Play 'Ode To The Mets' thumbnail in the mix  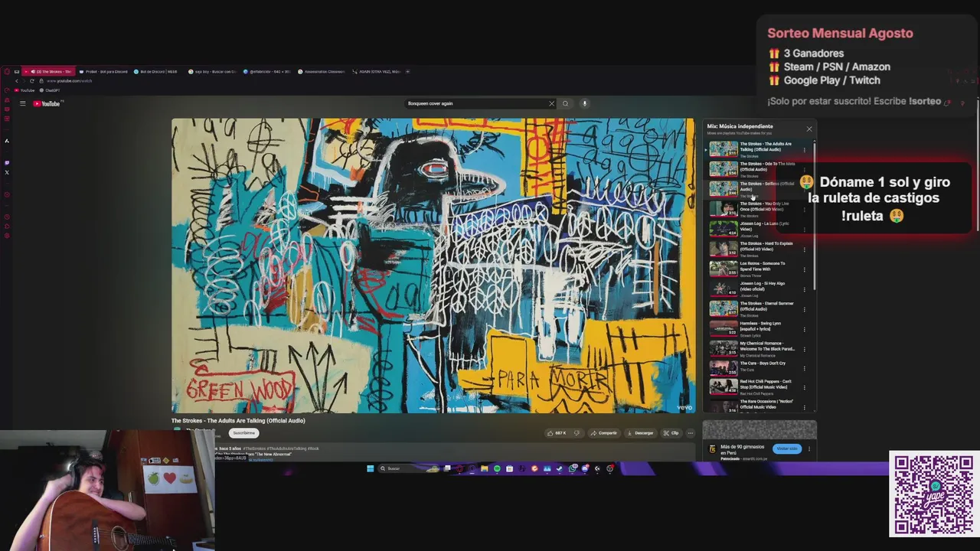[724, 169]
